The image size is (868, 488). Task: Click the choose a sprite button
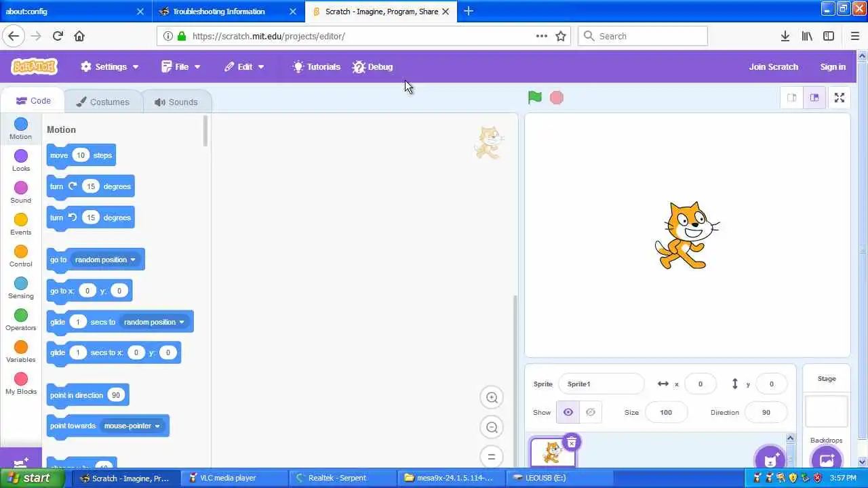[x=770, y=458]
